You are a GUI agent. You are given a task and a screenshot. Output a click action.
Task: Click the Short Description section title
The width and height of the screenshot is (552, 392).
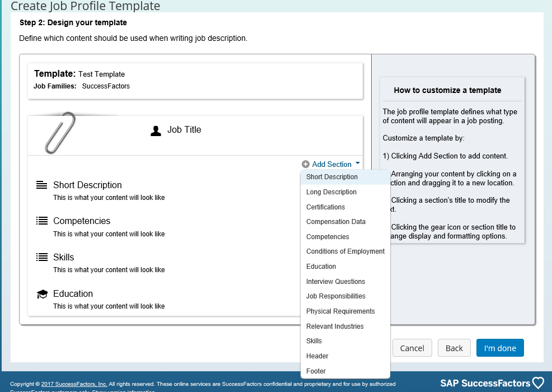[x=87, y=185]
